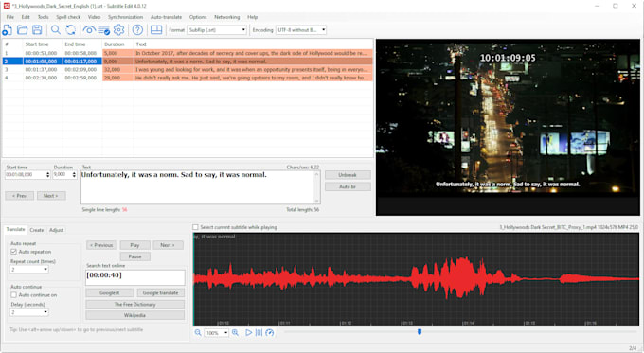Click the Search text online field
The height and width of the screenshot is (353, 644).
135,277
